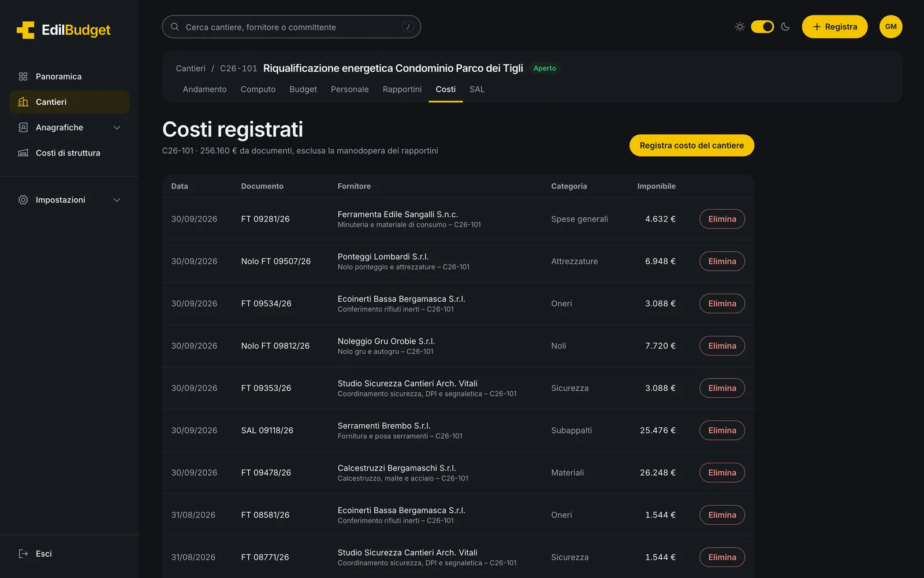The width and height of the screenshot is (924, 578).
Task: Open Panoramica from the sidebar
Action: (x=69, y=76)
